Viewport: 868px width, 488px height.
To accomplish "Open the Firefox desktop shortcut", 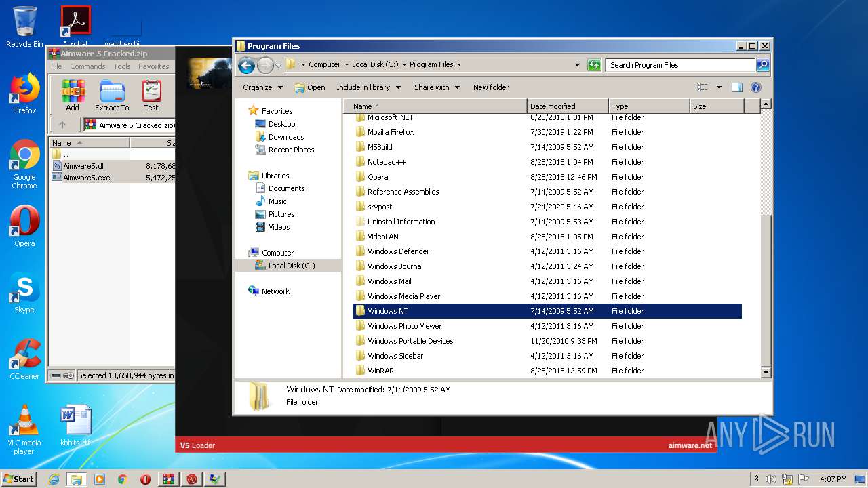I will pos(24,94).
